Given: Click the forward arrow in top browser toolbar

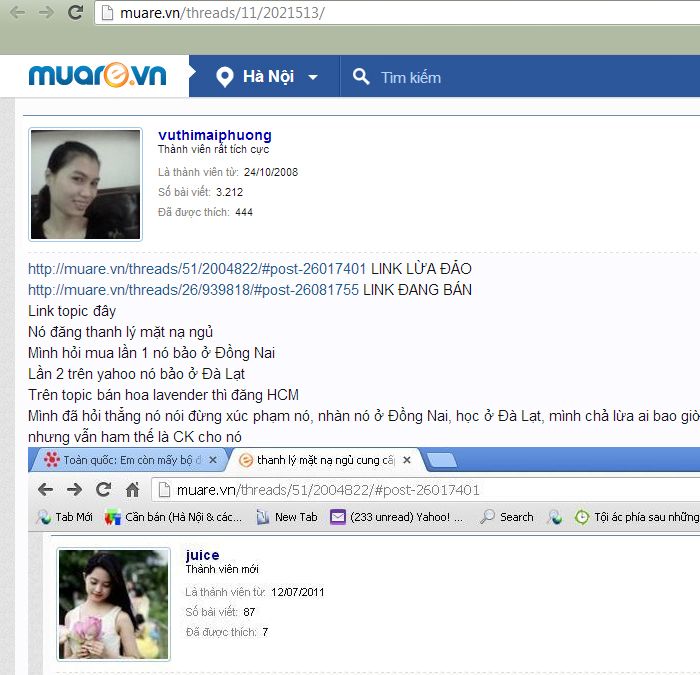Looking at the screenshot, I should [x=45, y=13].
